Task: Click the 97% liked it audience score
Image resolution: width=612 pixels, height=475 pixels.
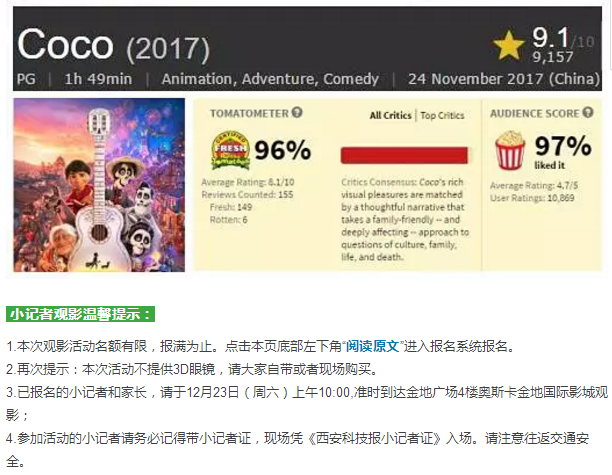Action: [x=563, y=151]
